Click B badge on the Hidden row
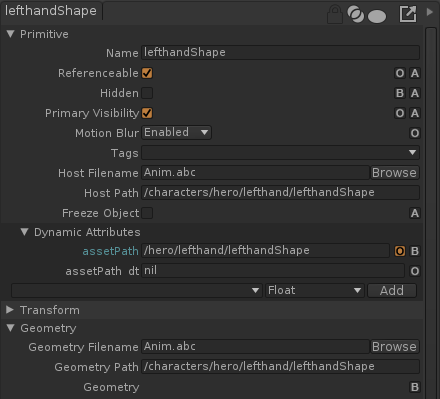This screenshot has height=399, width=440. (400, 93)
